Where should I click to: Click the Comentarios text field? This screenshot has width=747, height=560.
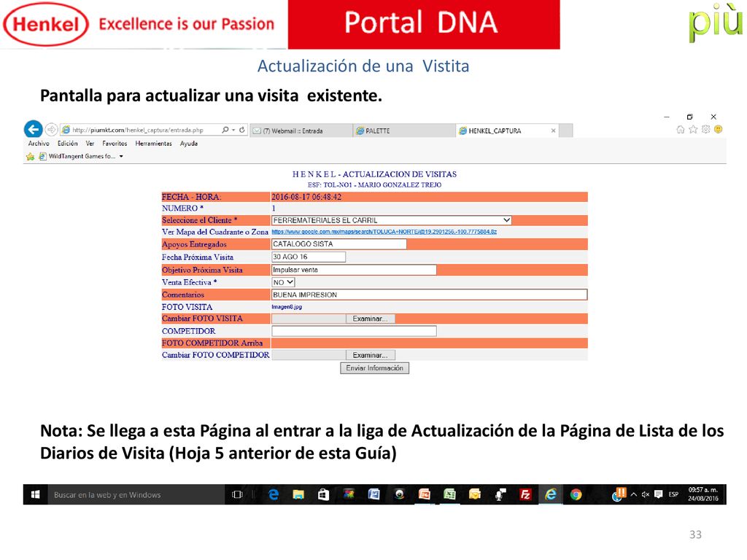point(429,295)
